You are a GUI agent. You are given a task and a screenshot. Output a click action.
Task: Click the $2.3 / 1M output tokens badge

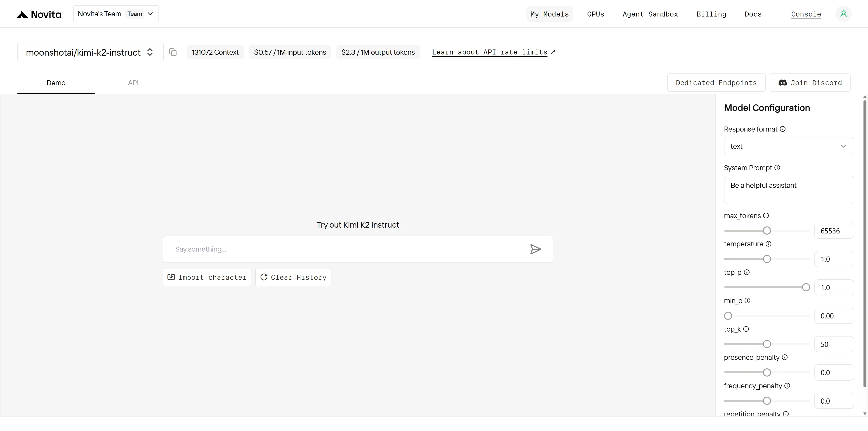point(378,52)
